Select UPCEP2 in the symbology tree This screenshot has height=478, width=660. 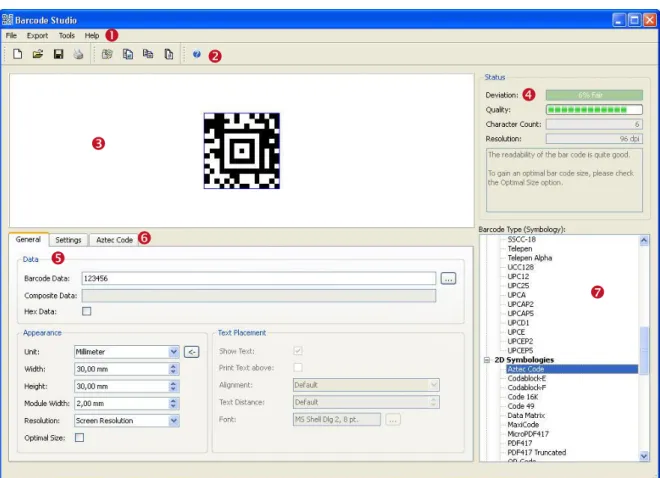[x=520, y=341]
